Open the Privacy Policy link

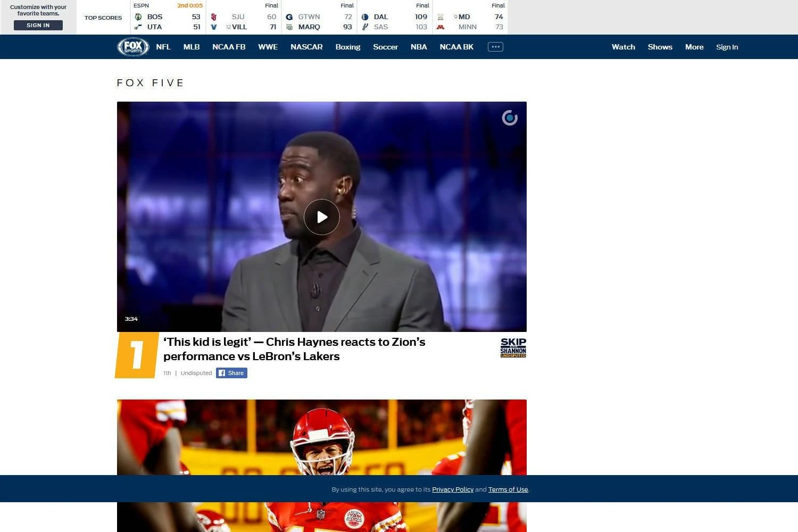coord(453,489)
